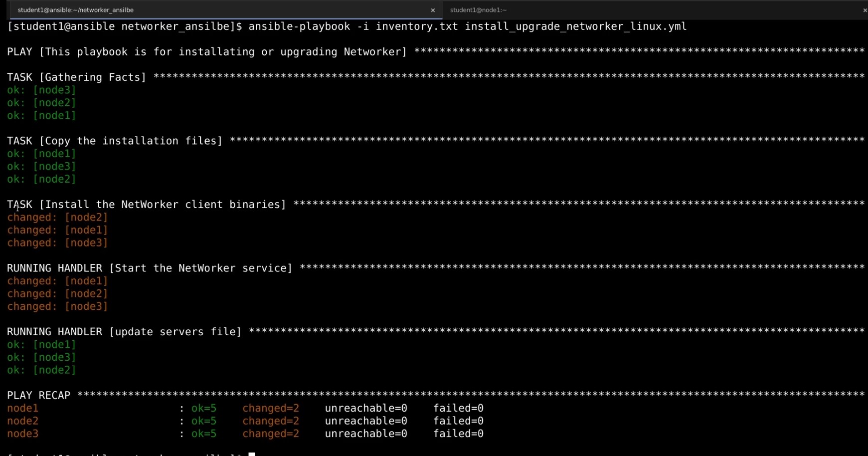Click ok: [node2] under update servers file

pos(41,370)
